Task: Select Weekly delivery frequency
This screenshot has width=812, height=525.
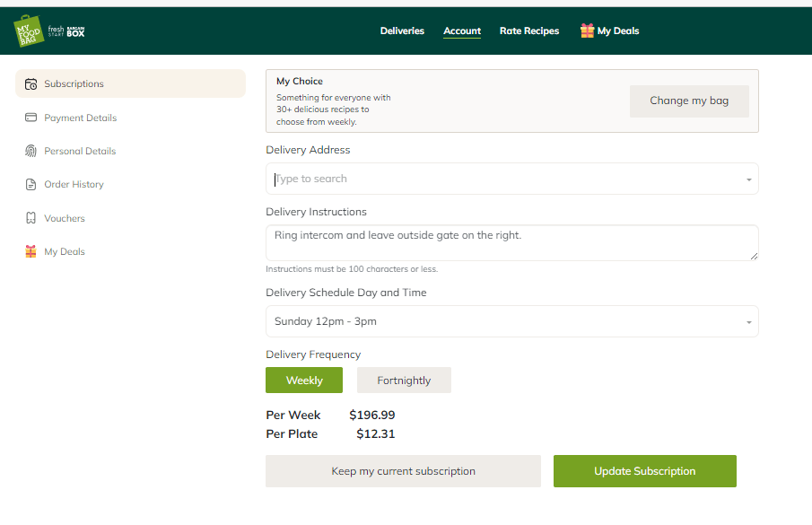Action: pos(303,380)
